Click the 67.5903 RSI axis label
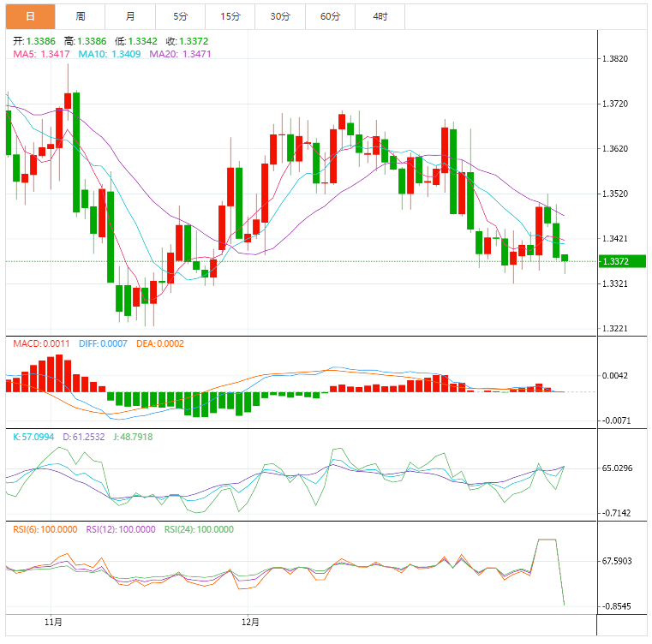This screenshot has height=644, width=652. tap(617, 561)
